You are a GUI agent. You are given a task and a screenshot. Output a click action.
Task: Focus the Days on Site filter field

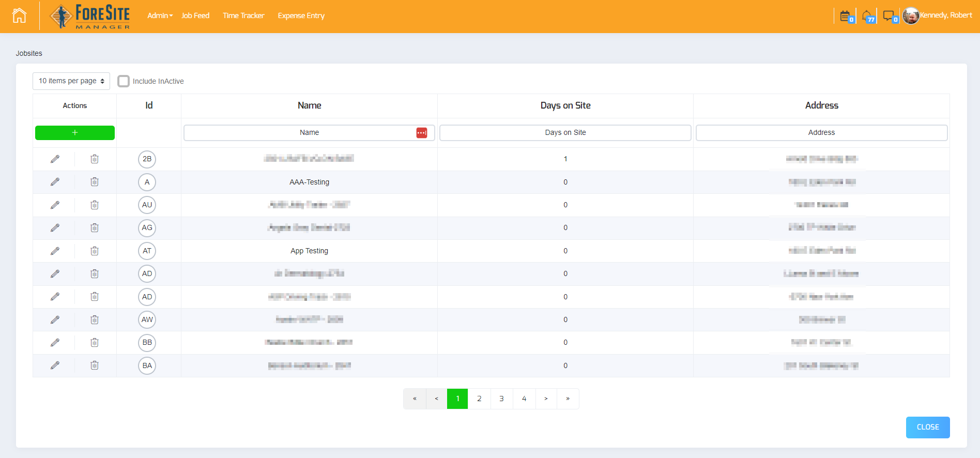pos(565,133)
